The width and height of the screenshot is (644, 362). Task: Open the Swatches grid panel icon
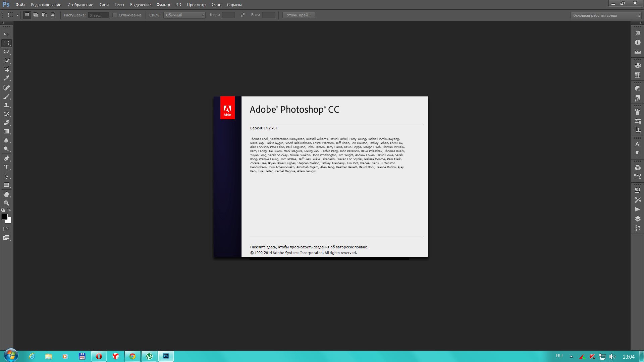(638, 75)
